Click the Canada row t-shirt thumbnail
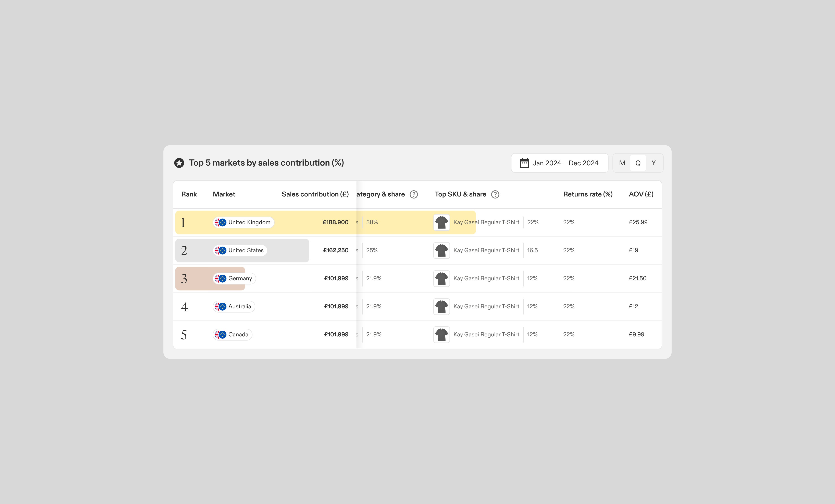This screenshot has height=504, width=835. pyautogui.click(x=441, y=335)
